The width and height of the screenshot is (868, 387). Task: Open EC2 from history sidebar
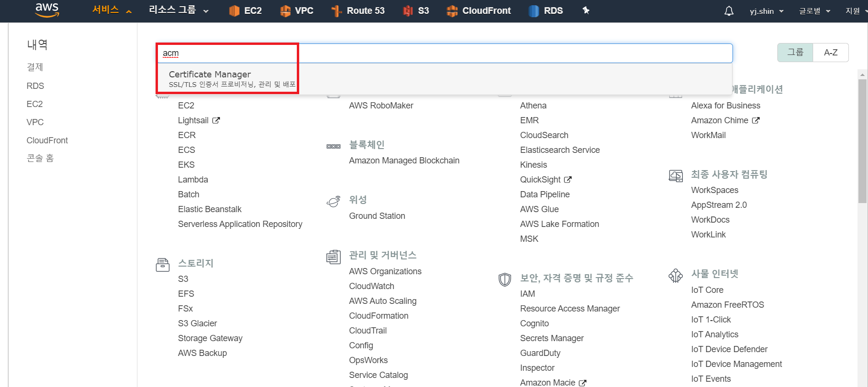(x=35, y=104)
